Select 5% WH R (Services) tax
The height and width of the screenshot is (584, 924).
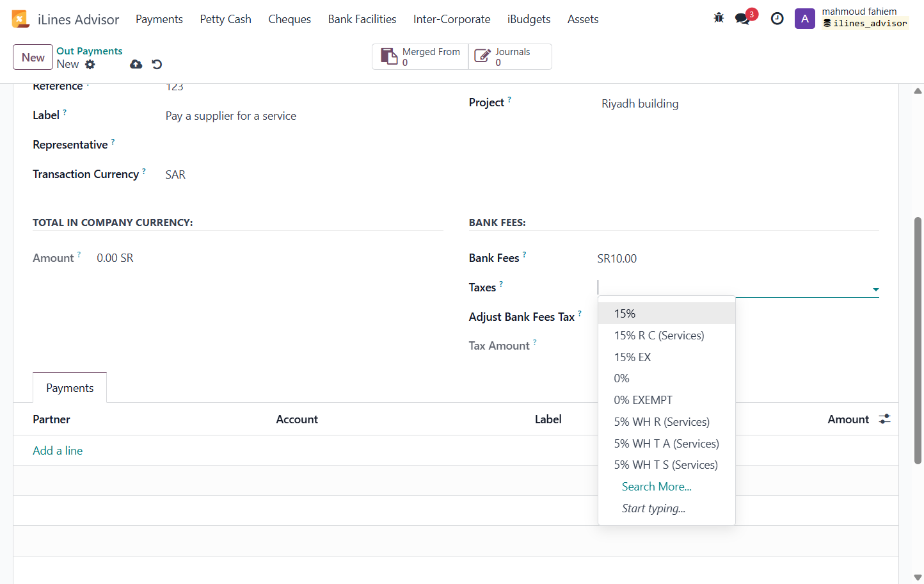tap(667, 422)
